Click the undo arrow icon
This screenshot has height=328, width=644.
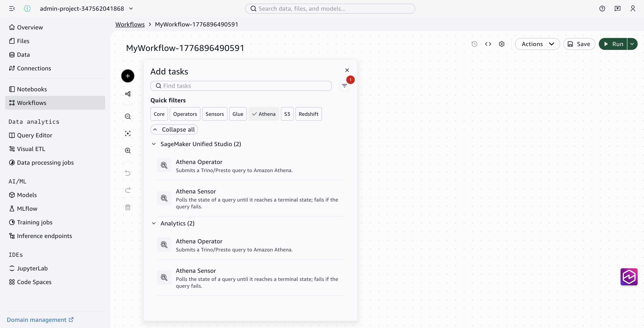128,173
